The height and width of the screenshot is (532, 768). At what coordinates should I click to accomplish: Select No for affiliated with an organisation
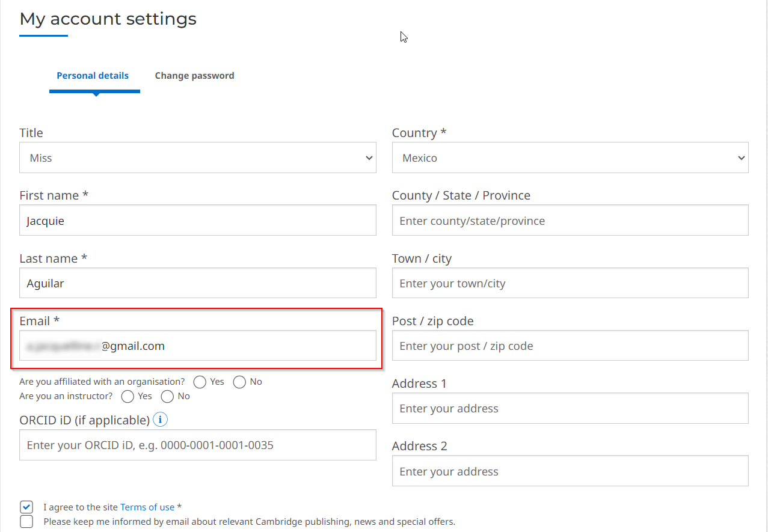click(x=240, y=382)
